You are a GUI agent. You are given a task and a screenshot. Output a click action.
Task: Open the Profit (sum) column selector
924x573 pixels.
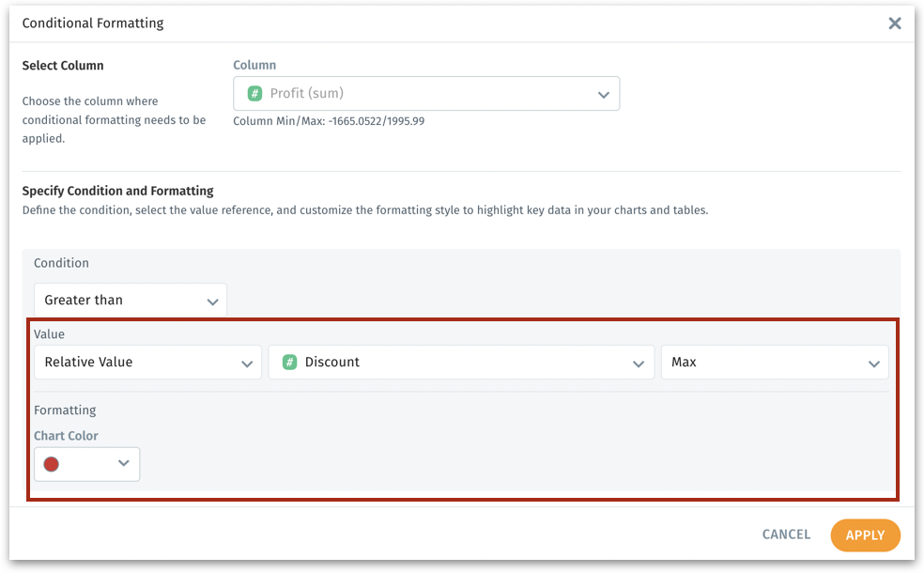(x=426, y=94)
